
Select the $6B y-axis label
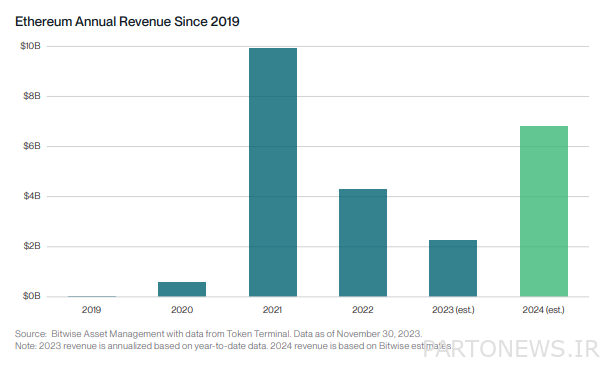(32, 146)
